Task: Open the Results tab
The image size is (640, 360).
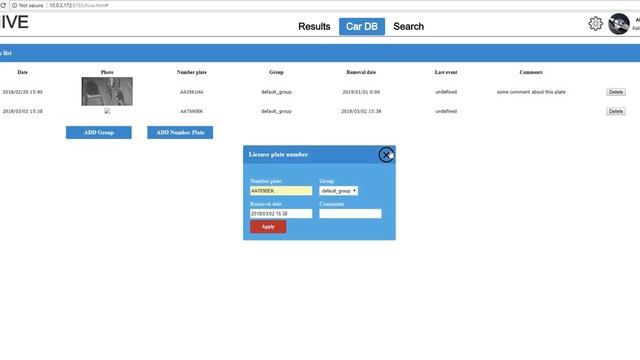Action: tap(314, 27)
